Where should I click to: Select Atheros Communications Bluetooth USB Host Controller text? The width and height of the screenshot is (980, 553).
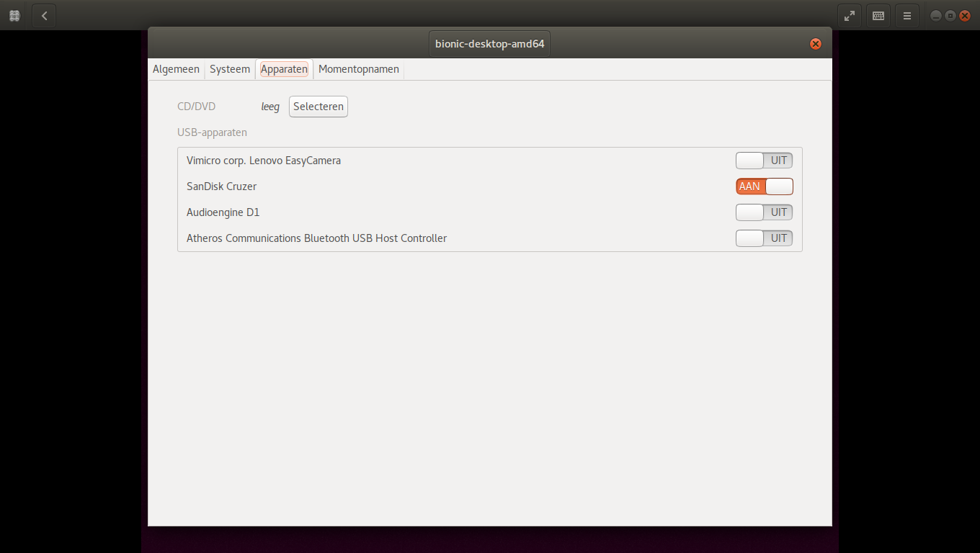tap(316, 238)
